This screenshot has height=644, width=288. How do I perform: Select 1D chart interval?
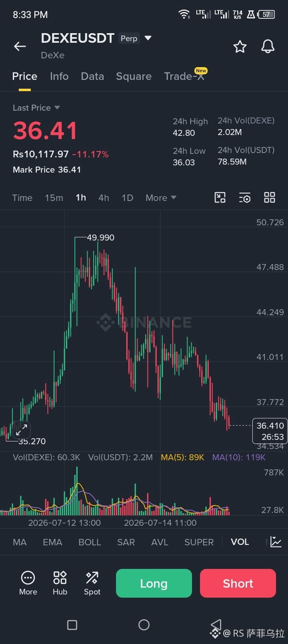click(x=127, y=198)
